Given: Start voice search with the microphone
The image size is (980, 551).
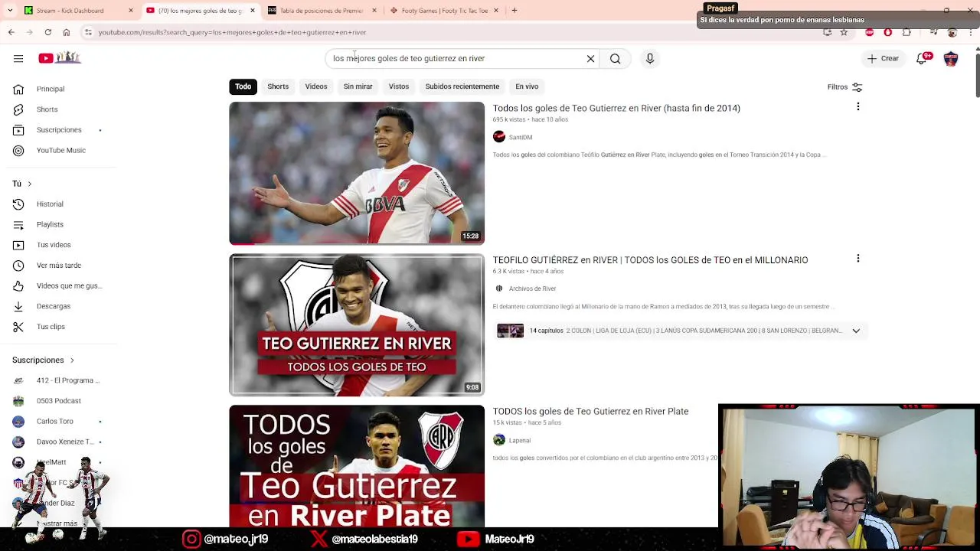Looking at the screenshot, I should click(x=650, y=59).
